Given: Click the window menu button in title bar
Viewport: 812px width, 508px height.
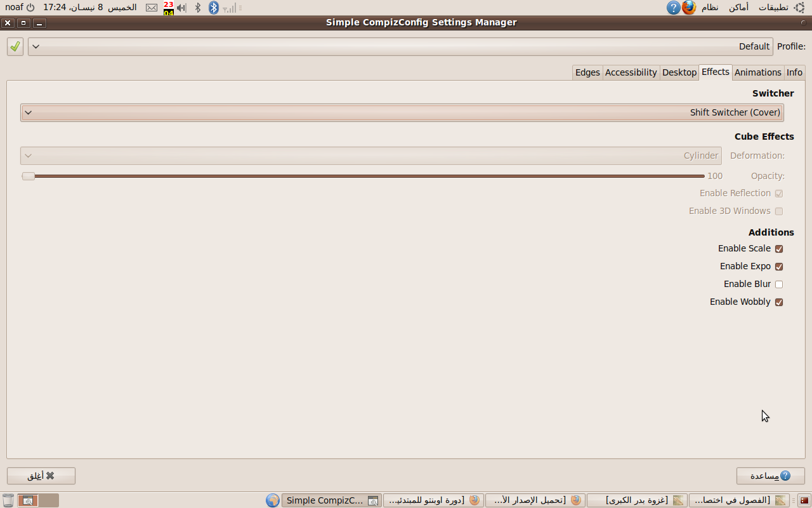Looking at the screenshot, I should click(804, 23).
